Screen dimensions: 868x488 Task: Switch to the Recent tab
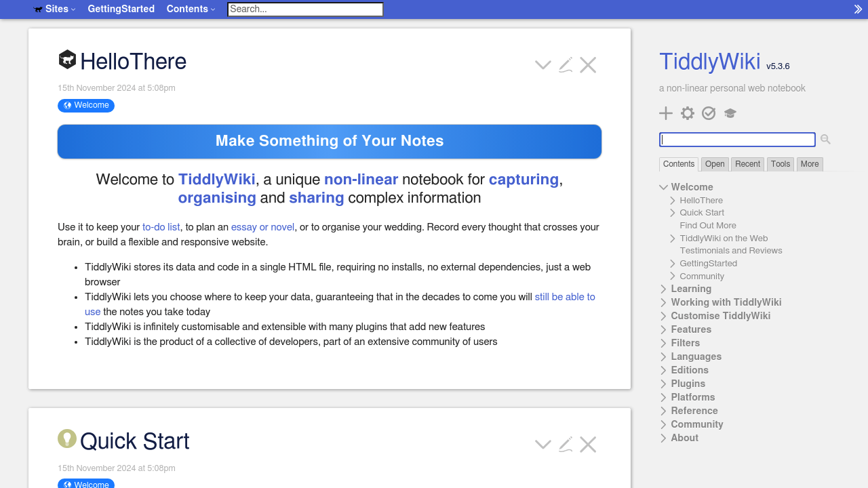747,164
